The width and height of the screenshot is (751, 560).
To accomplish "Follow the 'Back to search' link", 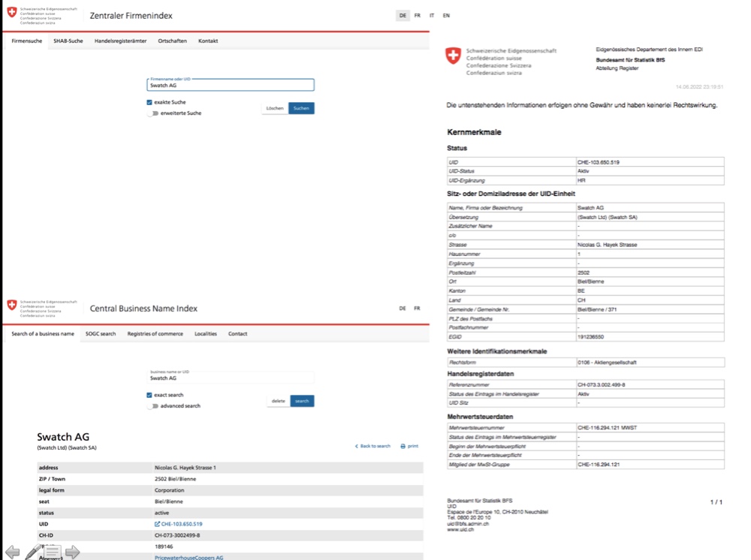I will (372, 446).
